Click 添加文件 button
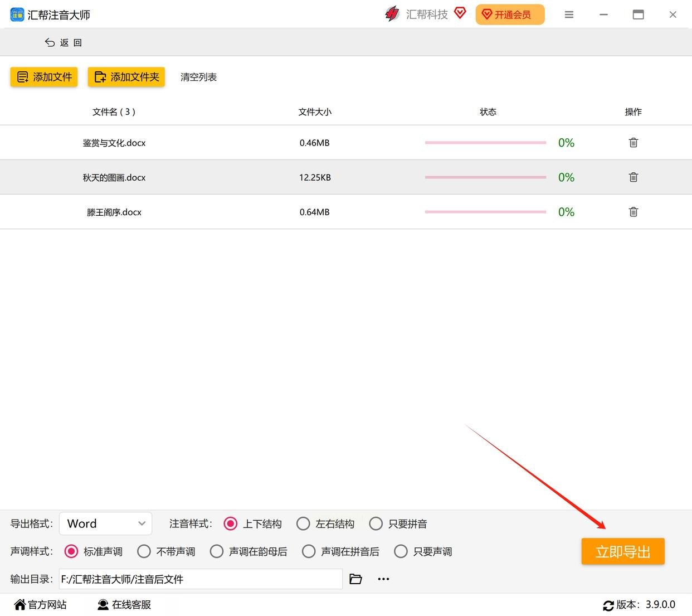The width and height of the screenshot is (692, 616). (x=44, y=77)
